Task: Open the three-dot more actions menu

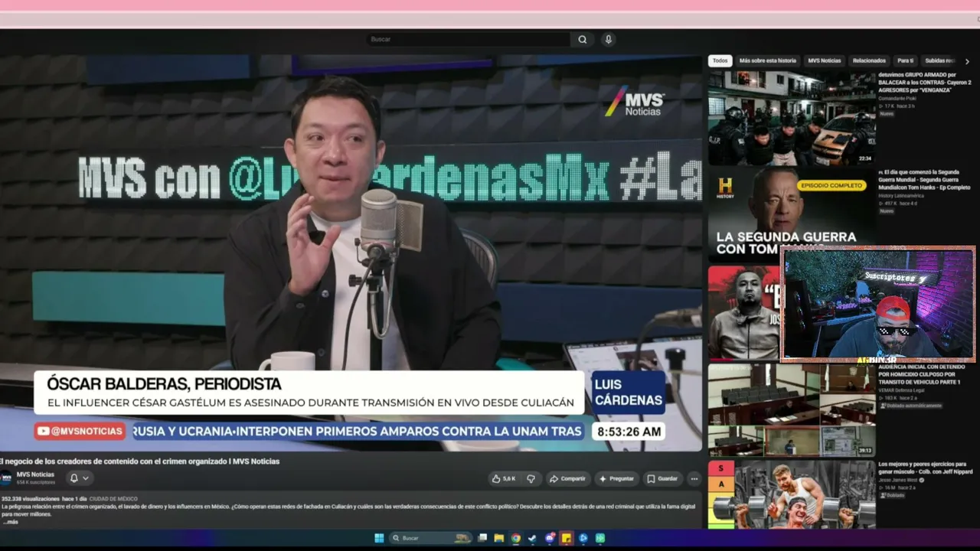Action: tap(694, 478)
